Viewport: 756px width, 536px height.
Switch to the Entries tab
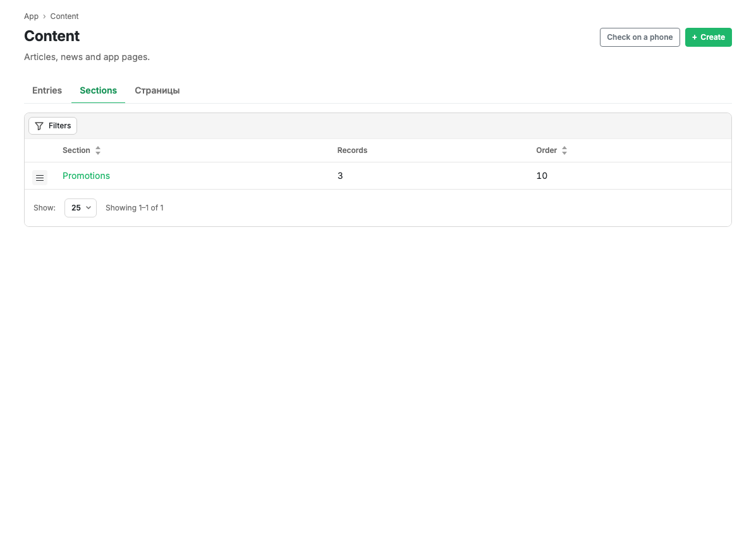click(47, 90)
